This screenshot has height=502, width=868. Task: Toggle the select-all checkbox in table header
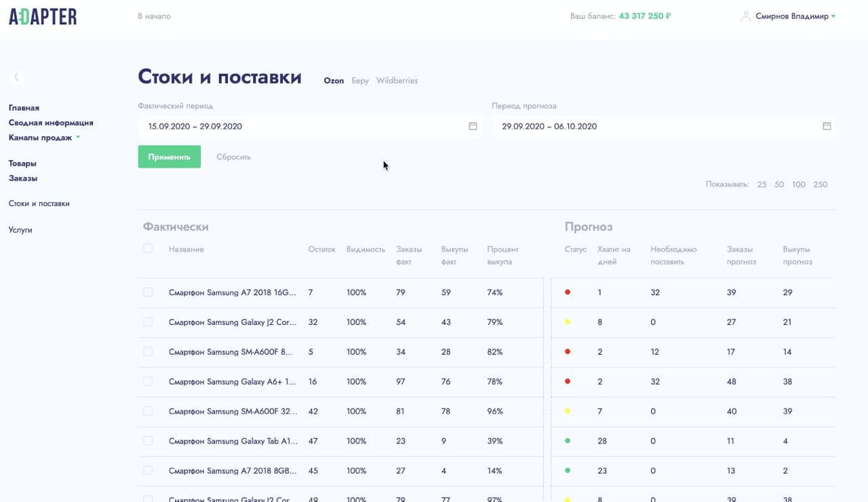click(x=148, y=248)
